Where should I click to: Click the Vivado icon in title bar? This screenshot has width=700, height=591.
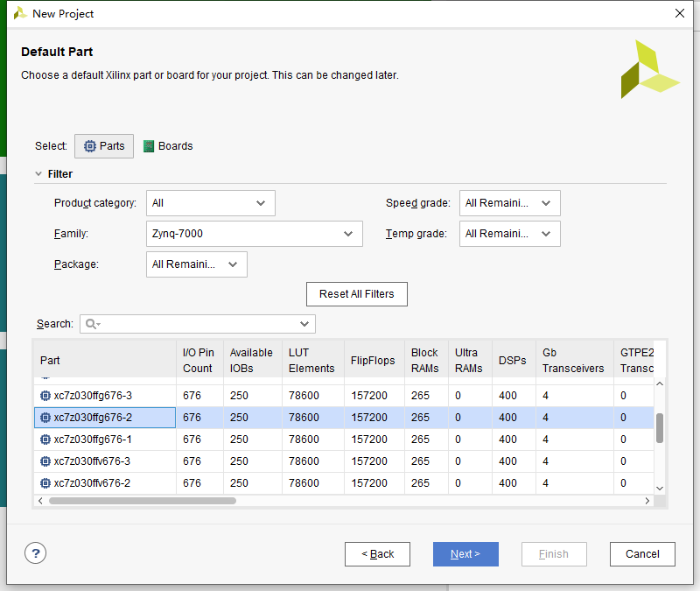pyautogui.click(x=20, y=13)
